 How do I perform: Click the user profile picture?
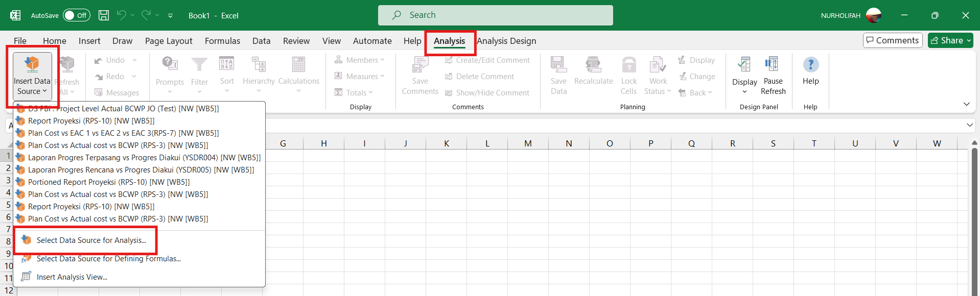click(x=874, y=15)
